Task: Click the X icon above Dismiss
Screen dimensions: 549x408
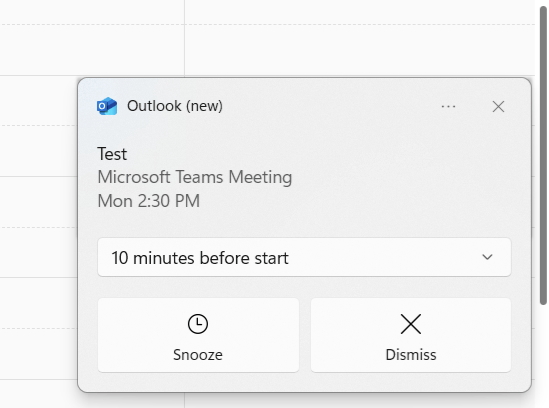Action: (x=411, y=324)
